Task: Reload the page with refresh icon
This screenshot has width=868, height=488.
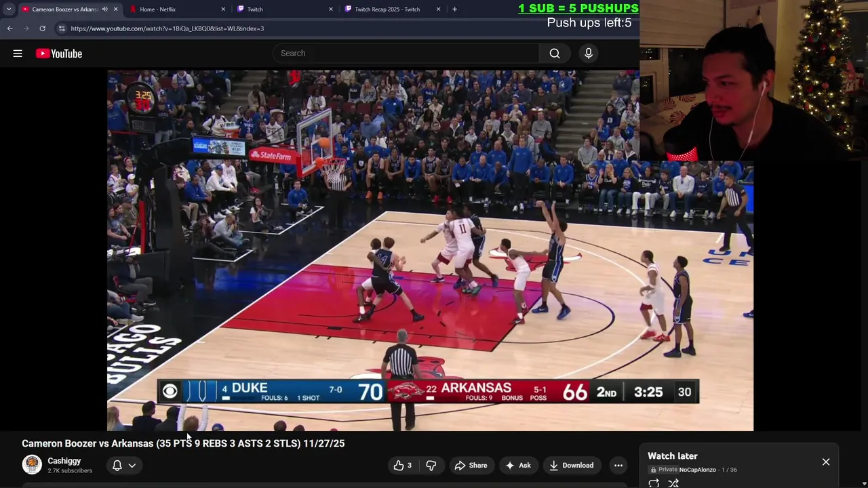Action: (x=42, y=28)
